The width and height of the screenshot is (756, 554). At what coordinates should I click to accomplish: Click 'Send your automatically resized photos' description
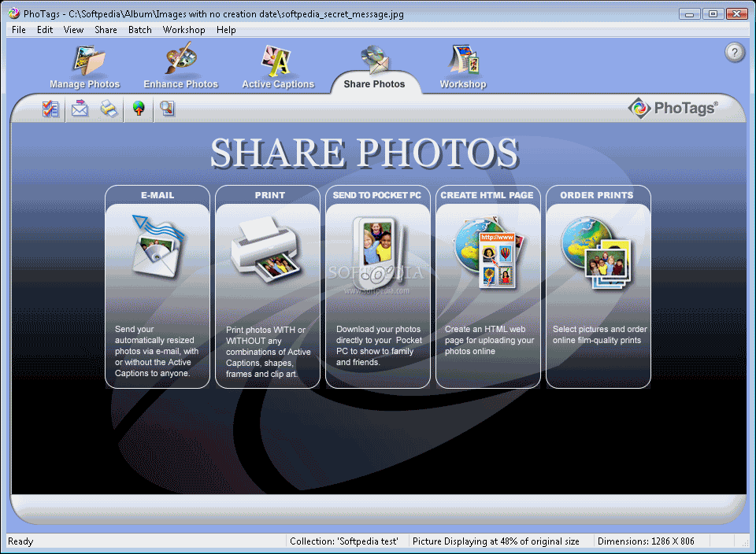(x=156, y=351)
